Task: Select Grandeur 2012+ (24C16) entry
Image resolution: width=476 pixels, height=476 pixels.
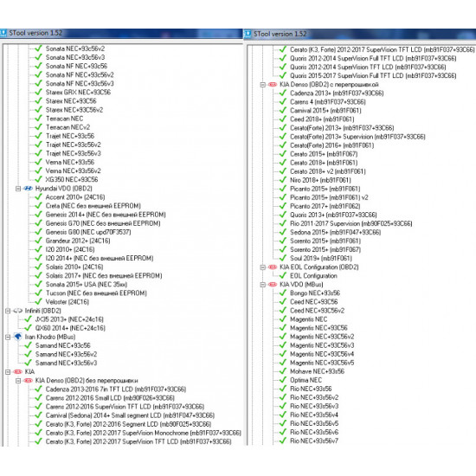Action: click(78, 241)
